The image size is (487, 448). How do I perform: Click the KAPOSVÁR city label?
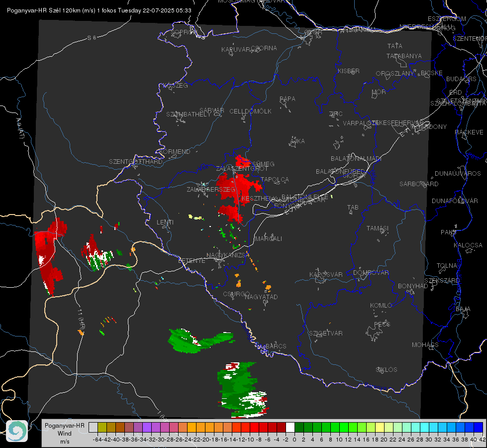326,274
